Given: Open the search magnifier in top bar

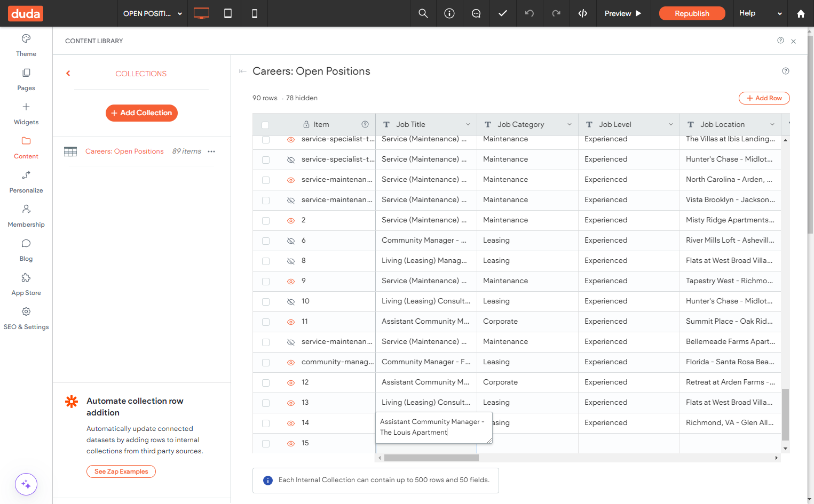Looking at the screenshot, I should [423, 13].
